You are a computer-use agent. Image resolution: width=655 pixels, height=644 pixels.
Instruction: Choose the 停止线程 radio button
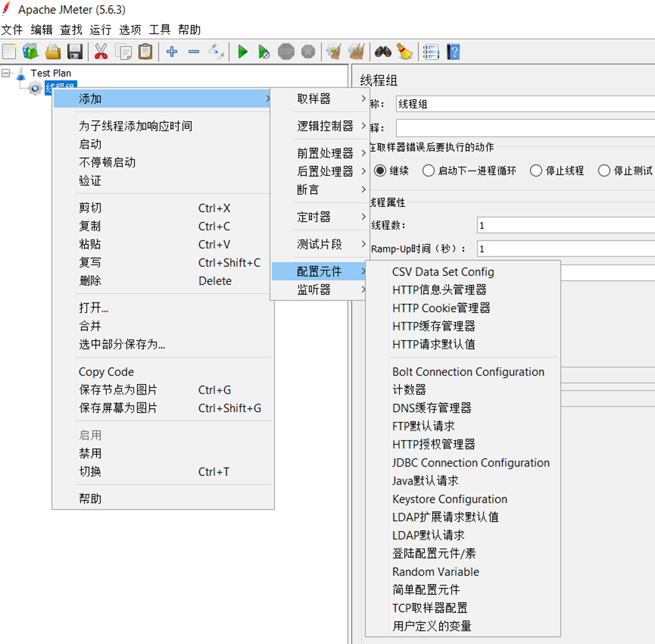point(536,171)
